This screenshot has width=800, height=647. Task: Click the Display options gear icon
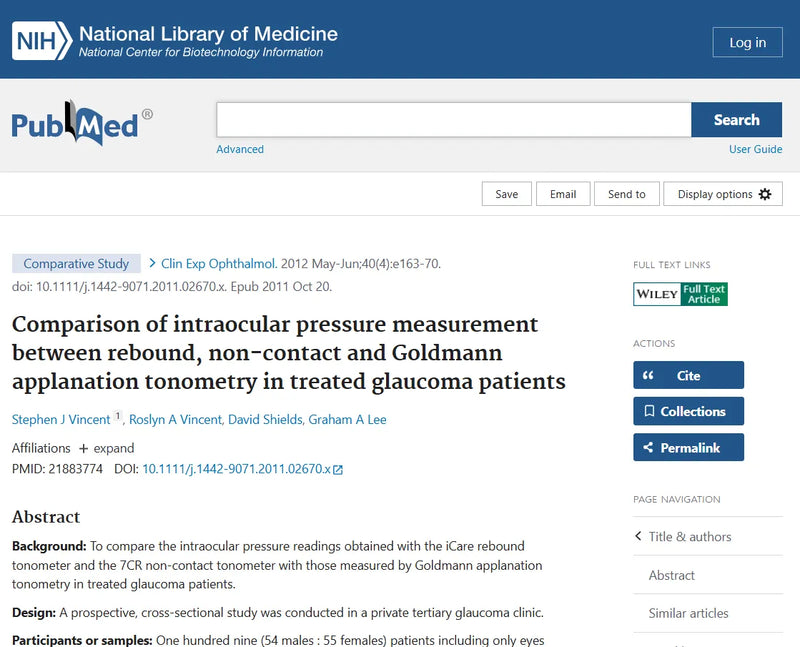click(765, 194)
